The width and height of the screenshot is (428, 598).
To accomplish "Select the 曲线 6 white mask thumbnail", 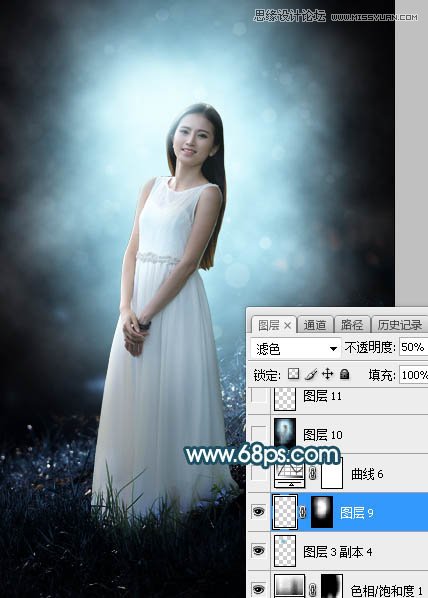I will coord(332,473).
